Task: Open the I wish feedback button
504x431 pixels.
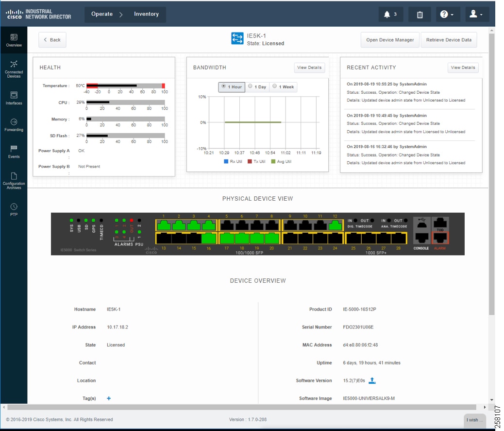Action: pos(474,420)
